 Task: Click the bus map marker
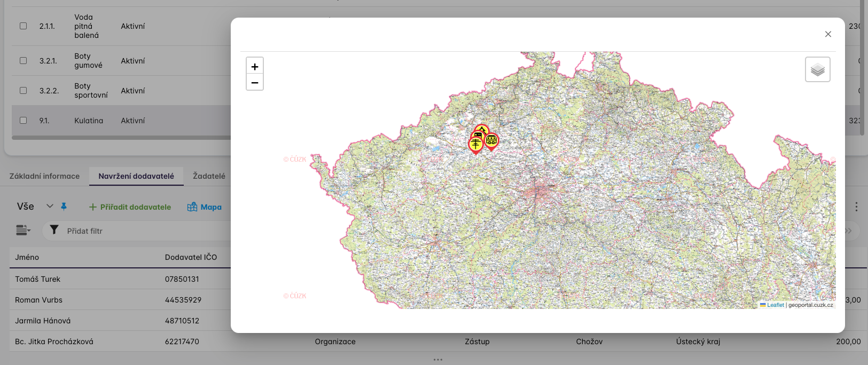491,140
